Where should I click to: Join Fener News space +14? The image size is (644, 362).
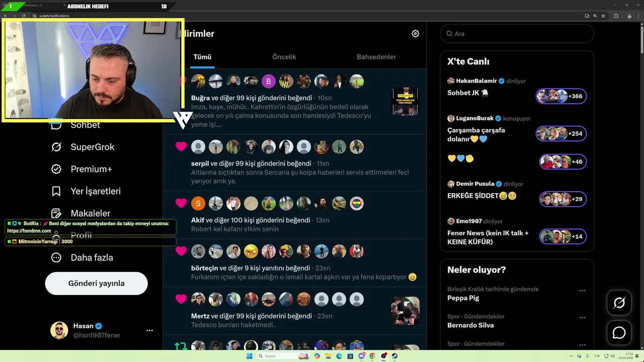[563, 236]
